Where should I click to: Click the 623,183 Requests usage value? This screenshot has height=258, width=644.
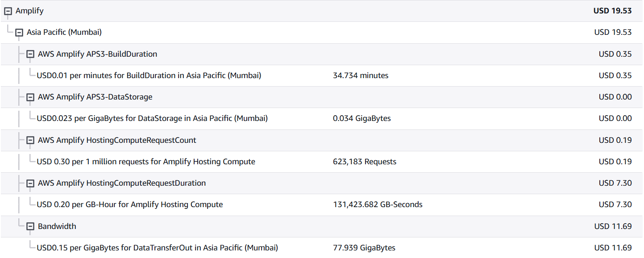click(364, 162)
